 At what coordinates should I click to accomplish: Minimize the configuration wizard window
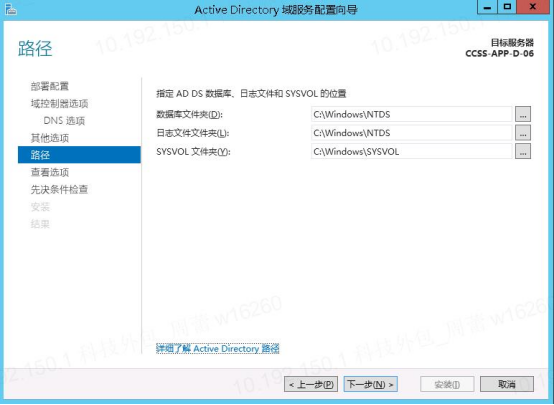[487, 7]
